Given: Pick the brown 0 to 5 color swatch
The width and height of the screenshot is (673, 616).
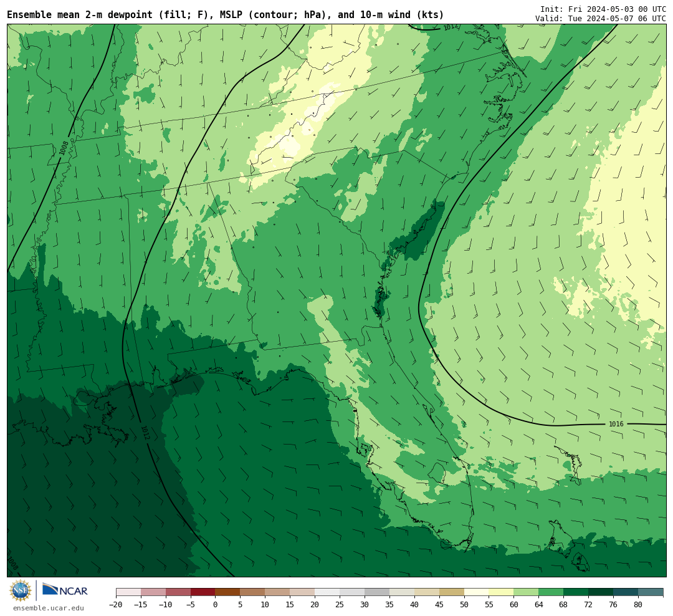Looking at the screenshot, I should (227, 592).
